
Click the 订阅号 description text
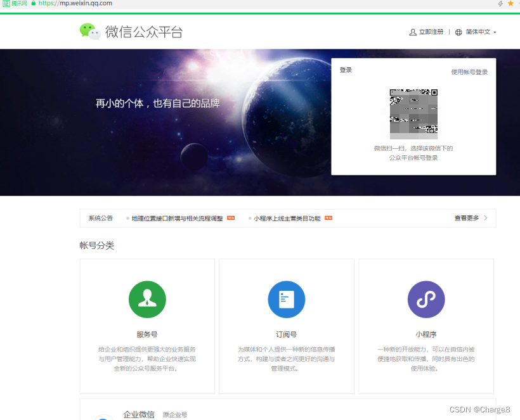(x=287, y=359)
